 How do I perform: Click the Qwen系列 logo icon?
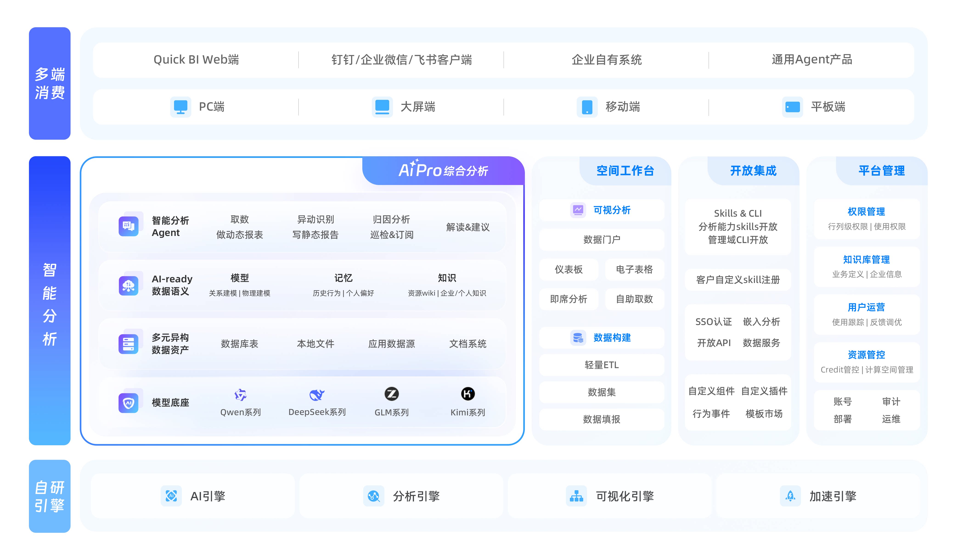(240, 395)
